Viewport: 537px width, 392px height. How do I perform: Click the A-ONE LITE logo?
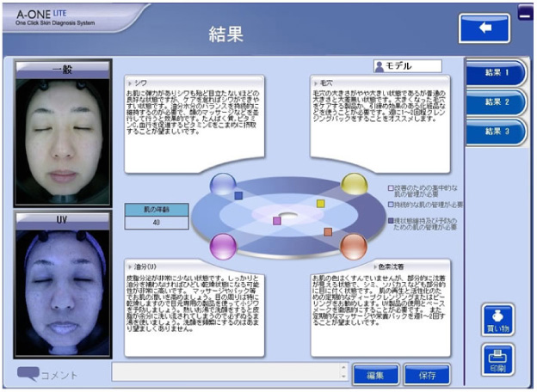pos(55,18)
